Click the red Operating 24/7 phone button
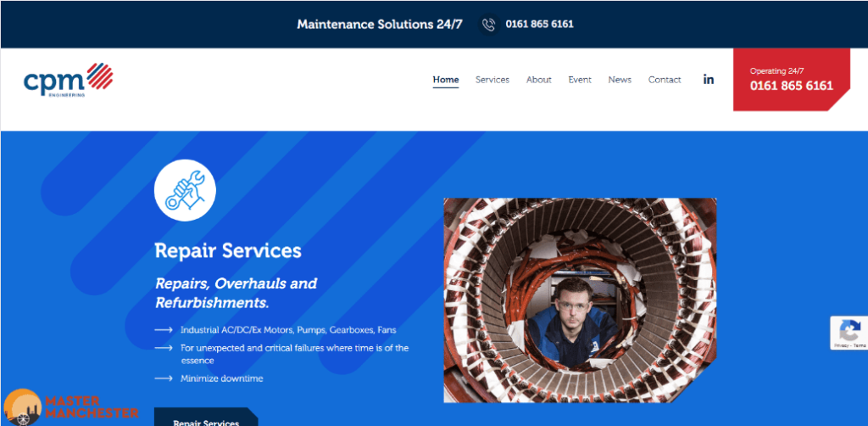This screenshot has width=868, height=426. click(792, 80)
